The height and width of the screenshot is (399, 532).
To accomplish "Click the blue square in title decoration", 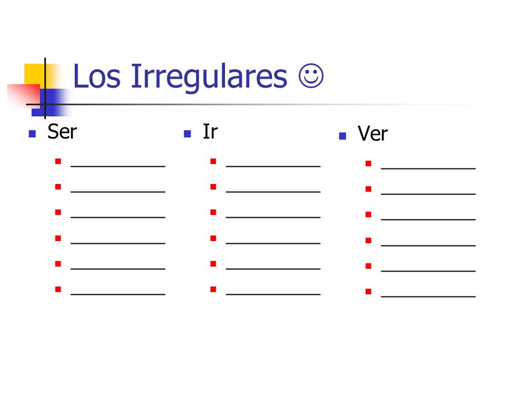I will [48, 103].
